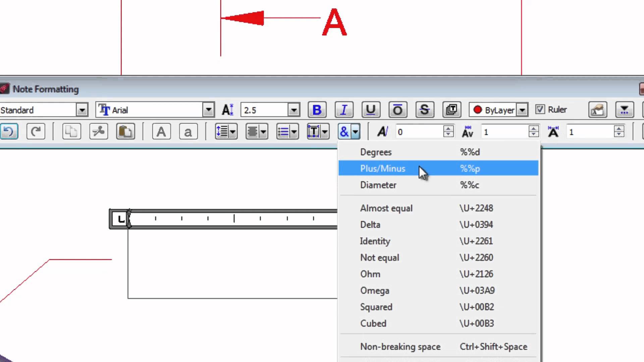
Task: Open the Arial font dropdown
Action: click(208, 110)
